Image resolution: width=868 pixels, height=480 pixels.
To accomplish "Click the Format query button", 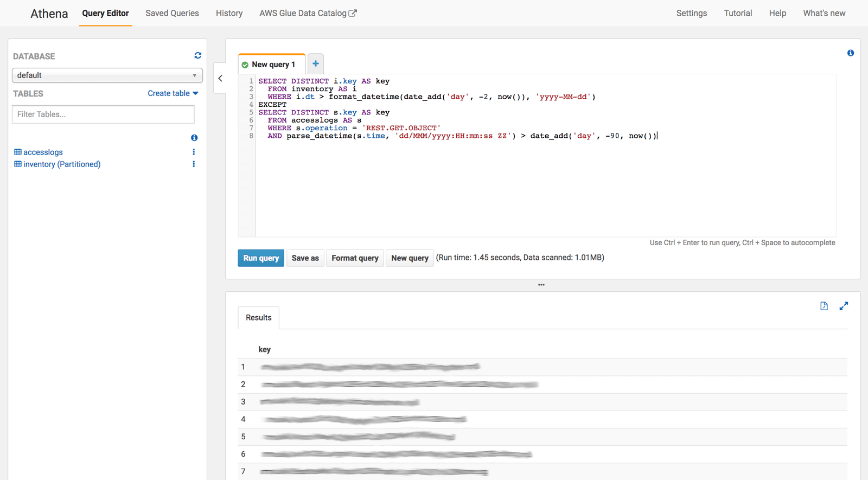I will coord(355,258).
